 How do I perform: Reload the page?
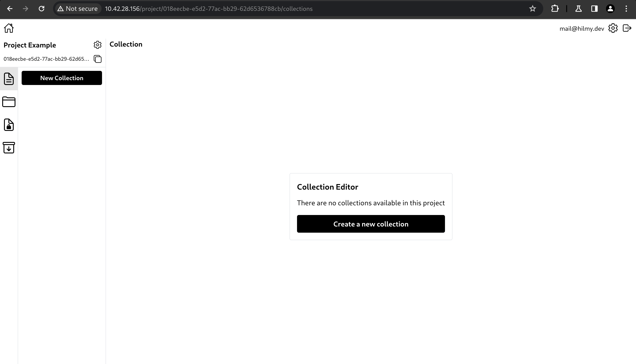tap(42, 9)
